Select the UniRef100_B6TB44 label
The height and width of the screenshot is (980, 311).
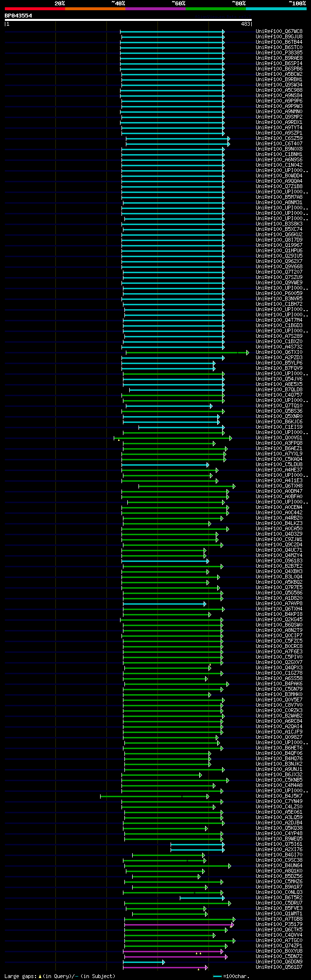click(x=279, y=42)
